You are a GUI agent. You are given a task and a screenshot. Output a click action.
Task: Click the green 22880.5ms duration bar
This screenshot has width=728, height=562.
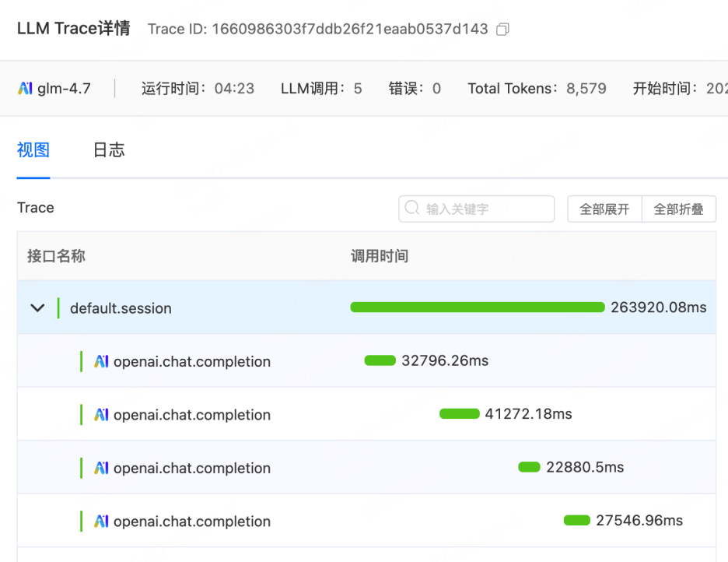[x=530, y=467]
